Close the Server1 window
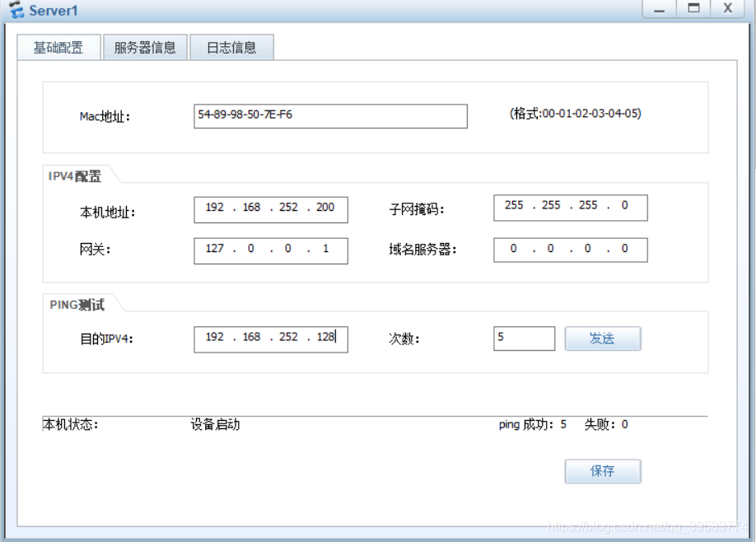Viewport: 756px width, 542px height. point(728,8)
